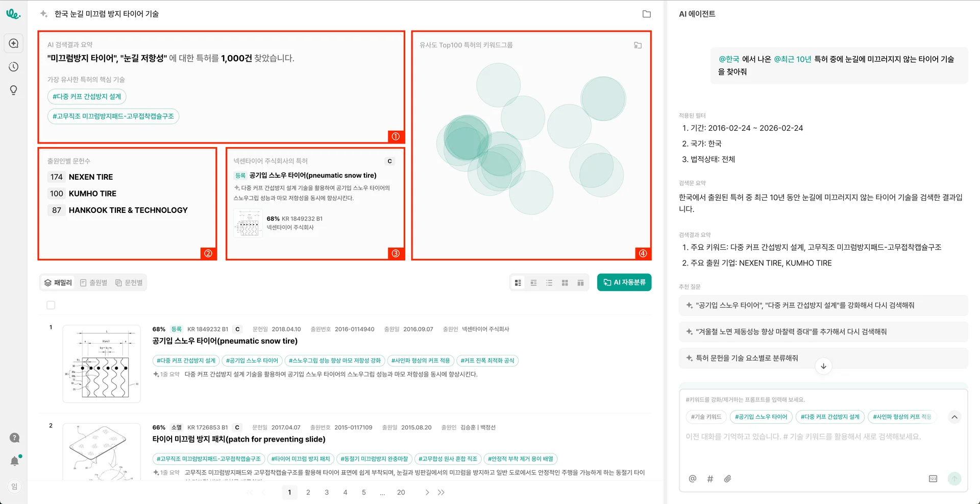Open the lightbulb ideas icon in the sidebar
Viewport: 980px width, 504px height.
pos(14,90)
